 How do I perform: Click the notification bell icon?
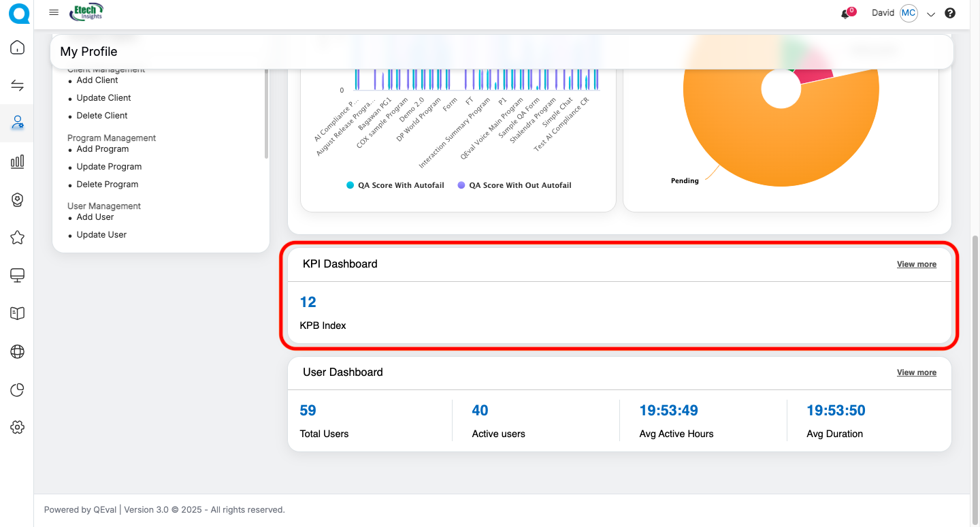846,14
